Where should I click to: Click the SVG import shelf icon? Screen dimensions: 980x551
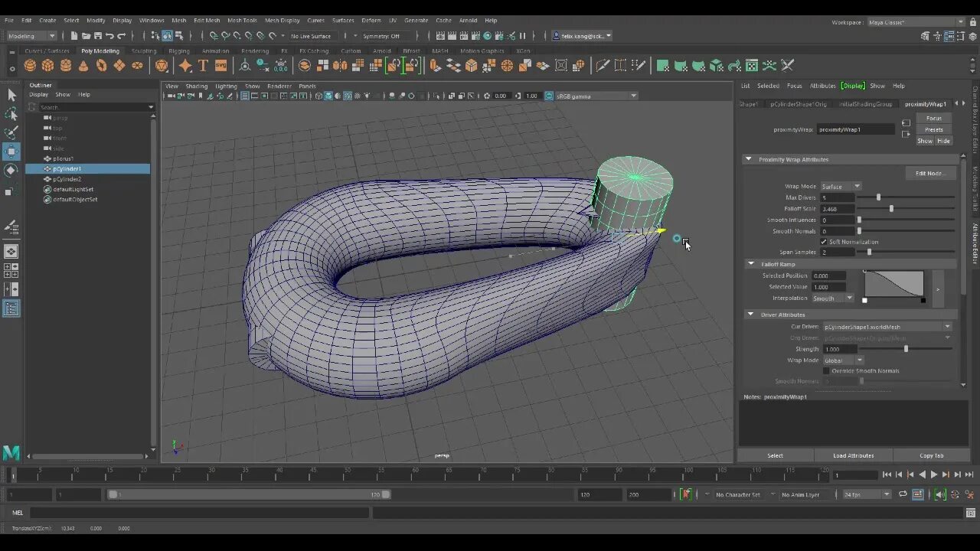(x=220, y=66)
